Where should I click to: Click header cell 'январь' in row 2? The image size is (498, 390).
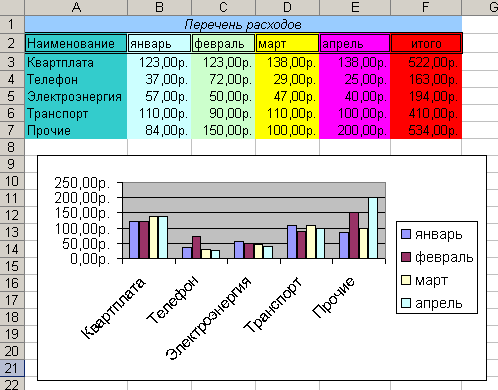pyautogui.click(x=159, y=43)
